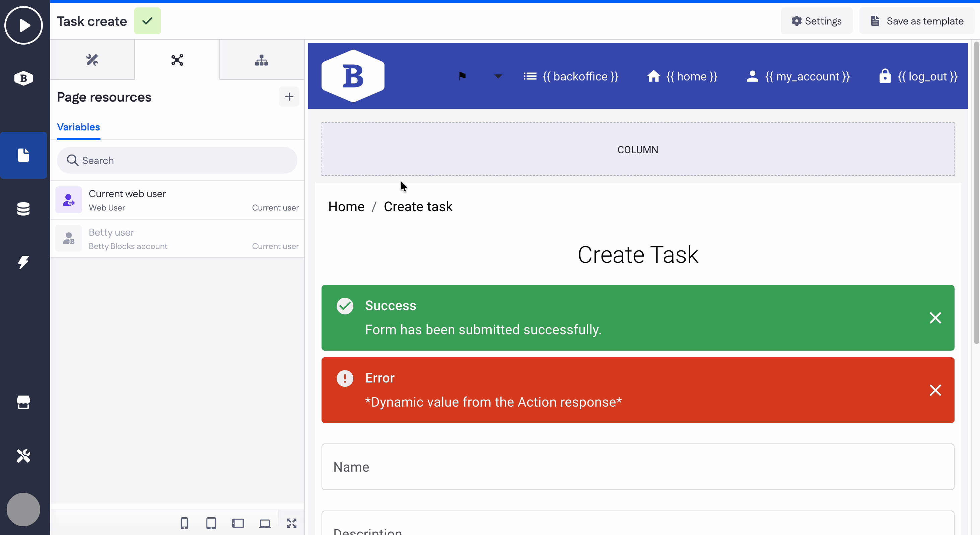This screenshot has height=535, width=980.
Task: Expand the language flag dropdown arrow
Action: click(498, 76)
